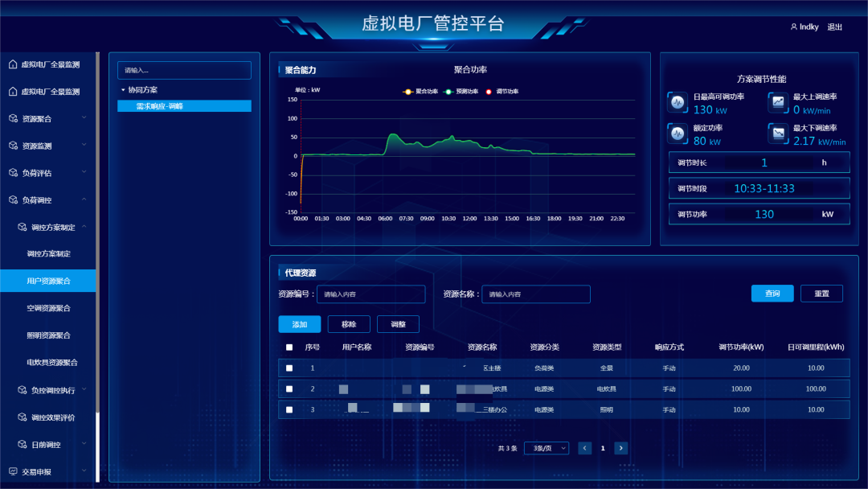Click the 最大下调速率 falling chart icon
The height and width of the screenshot is (489, 868).
point(777,134)
